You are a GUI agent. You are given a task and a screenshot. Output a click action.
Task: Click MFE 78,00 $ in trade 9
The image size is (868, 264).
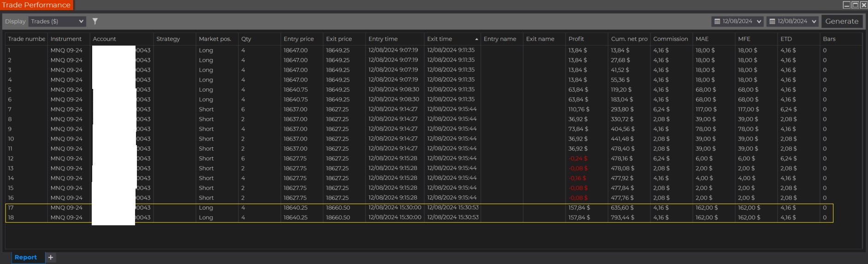(x=748, y=129)
